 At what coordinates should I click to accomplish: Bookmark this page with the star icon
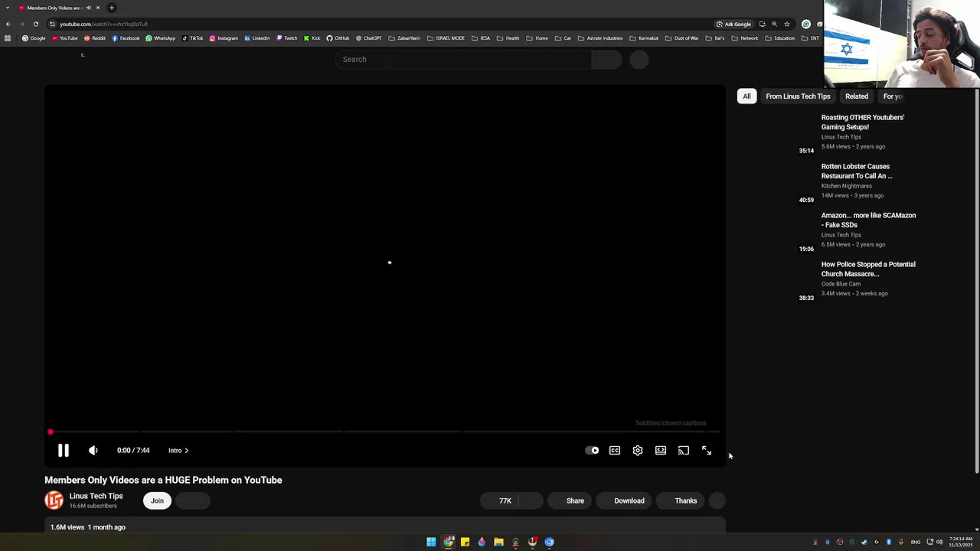pyautogui.click(x=787, y=24)
